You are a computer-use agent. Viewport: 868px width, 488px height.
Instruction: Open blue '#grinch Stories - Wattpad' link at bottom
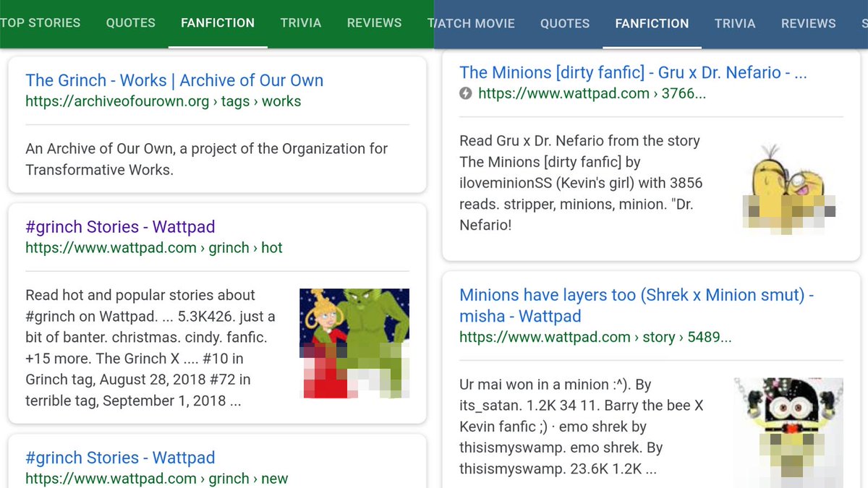(120, 458)
